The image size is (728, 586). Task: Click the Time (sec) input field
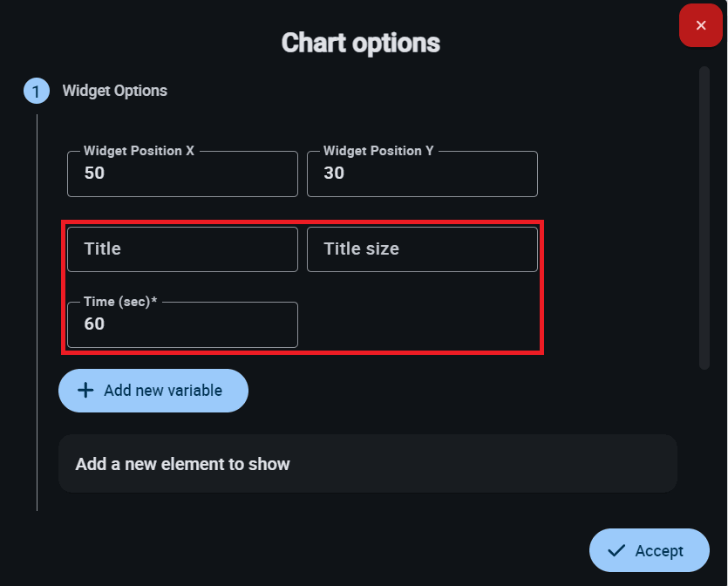[182, 324]
